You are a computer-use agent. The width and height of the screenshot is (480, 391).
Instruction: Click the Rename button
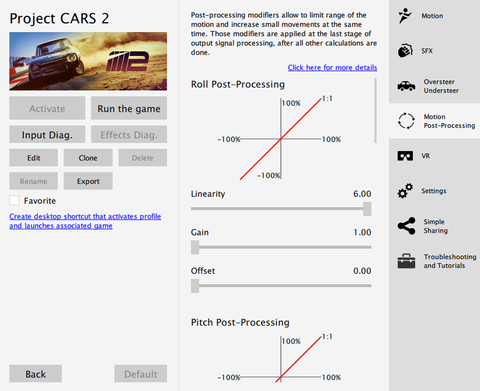tap(33, 181)
